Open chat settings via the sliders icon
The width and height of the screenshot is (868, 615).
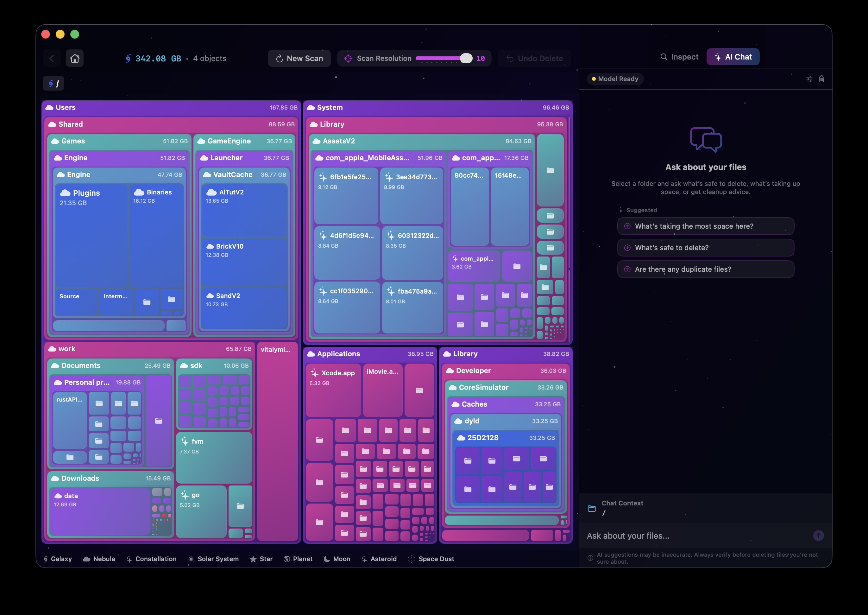click(809, 79)
